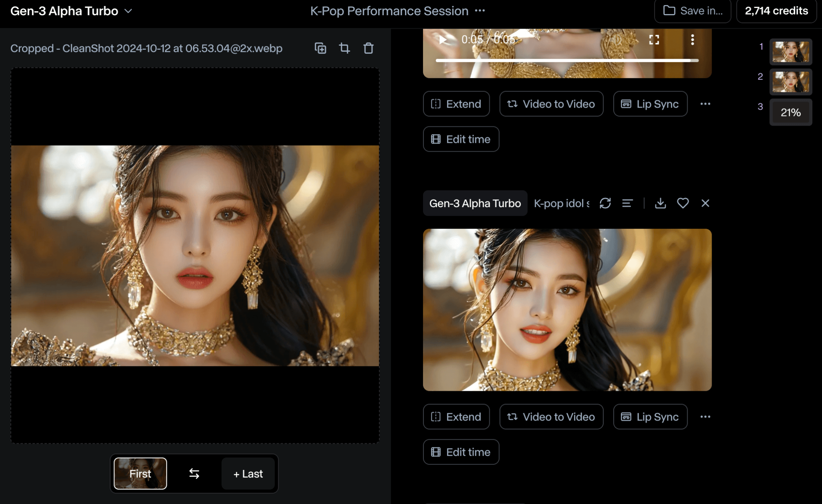Screen dimensions: 822x504
Task: Select generation thumbnail number 2
Action: [790, 82]
